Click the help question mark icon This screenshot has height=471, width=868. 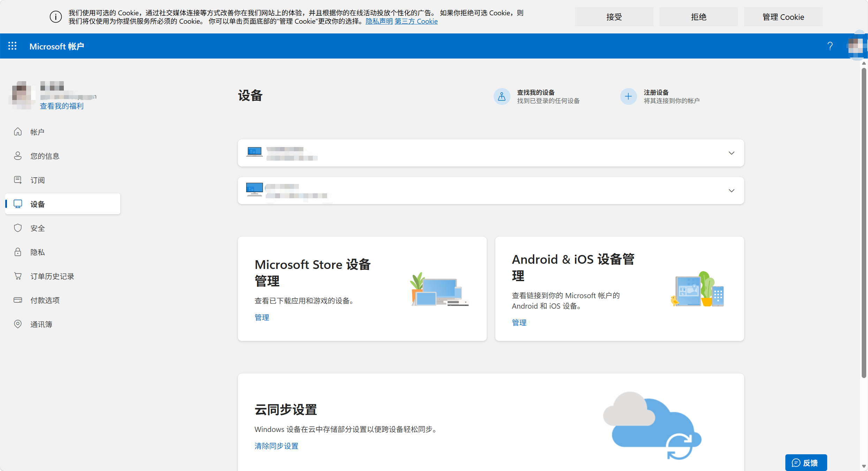pos(830,46)
